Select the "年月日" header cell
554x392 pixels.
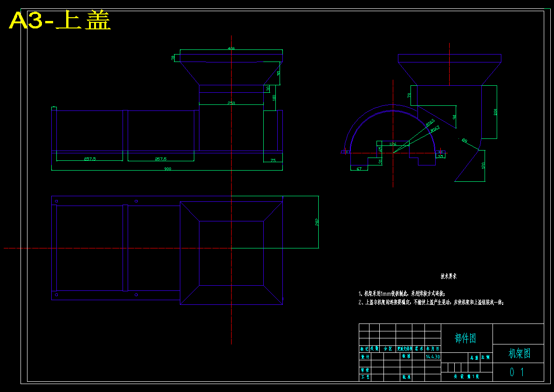(x=433, y=349)
